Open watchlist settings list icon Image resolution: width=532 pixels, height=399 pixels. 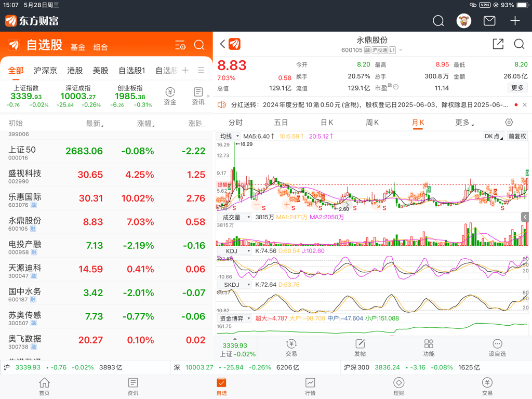(180, 45)
